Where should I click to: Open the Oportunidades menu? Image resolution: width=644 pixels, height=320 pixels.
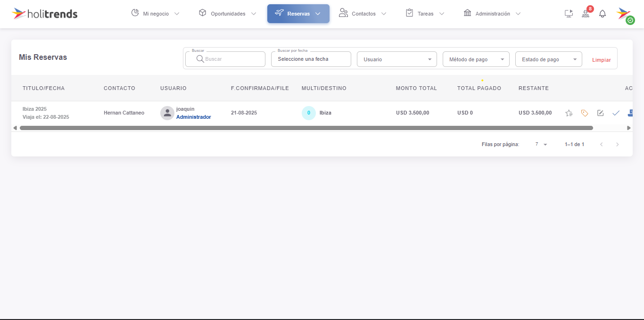click(x=227, y=14)
